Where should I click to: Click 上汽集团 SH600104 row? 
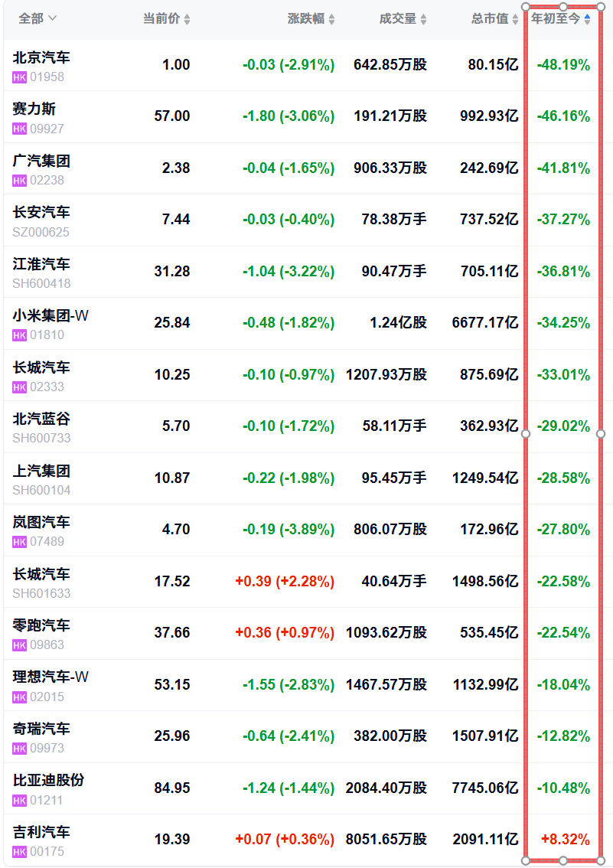[308, 478]
